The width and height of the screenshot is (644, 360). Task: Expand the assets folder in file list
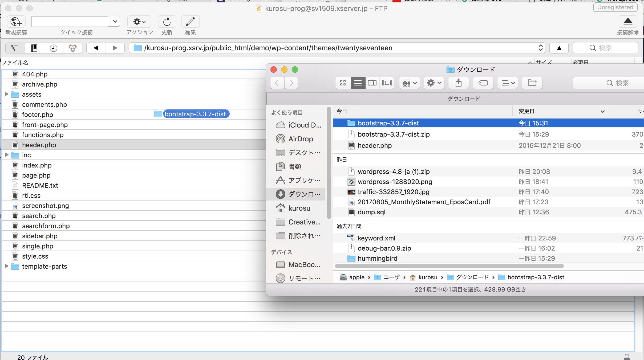(x=6, y=94)
